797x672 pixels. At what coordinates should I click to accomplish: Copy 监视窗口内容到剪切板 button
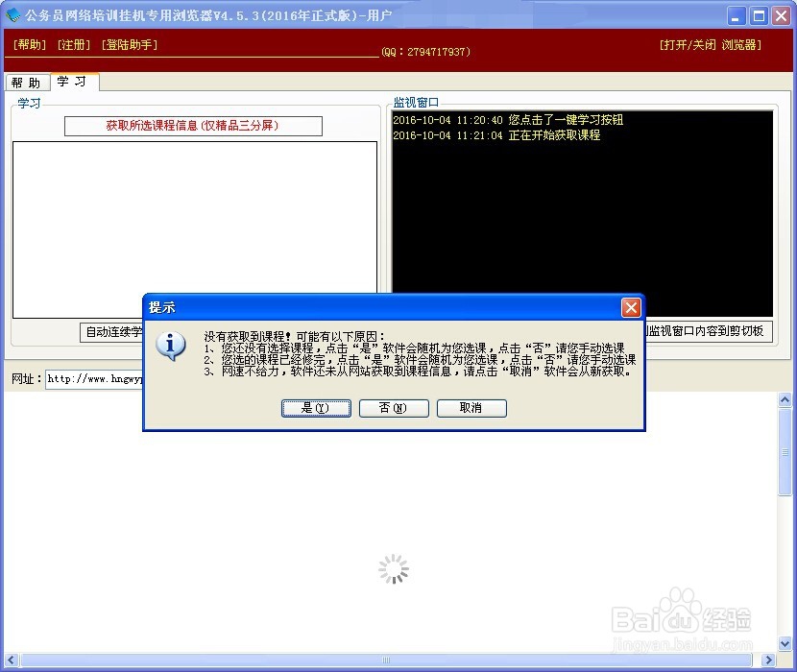coord(709,331)
